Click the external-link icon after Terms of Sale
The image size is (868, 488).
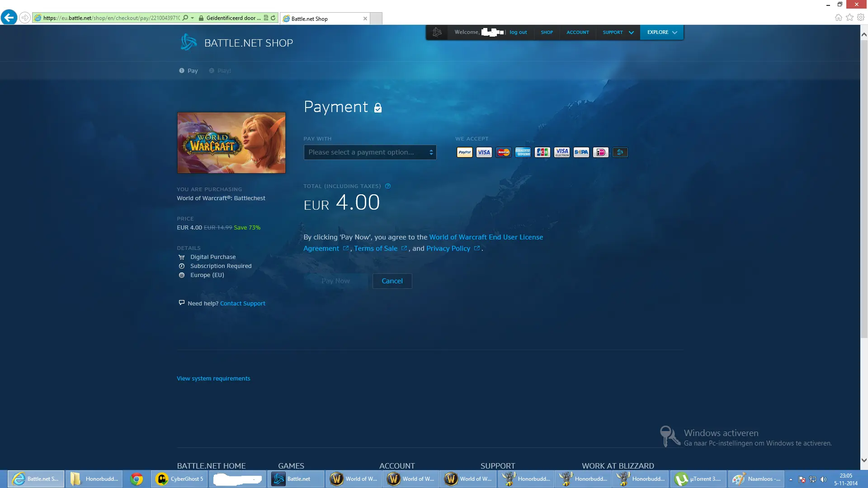pyautogui.click(x=404, y=248)
